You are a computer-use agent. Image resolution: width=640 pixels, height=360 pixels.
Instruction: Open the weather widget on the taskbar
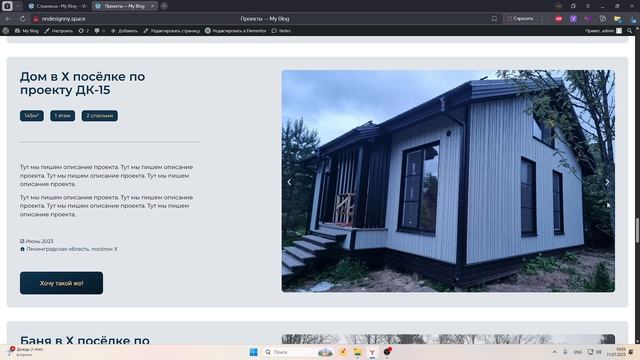[26, 352]
